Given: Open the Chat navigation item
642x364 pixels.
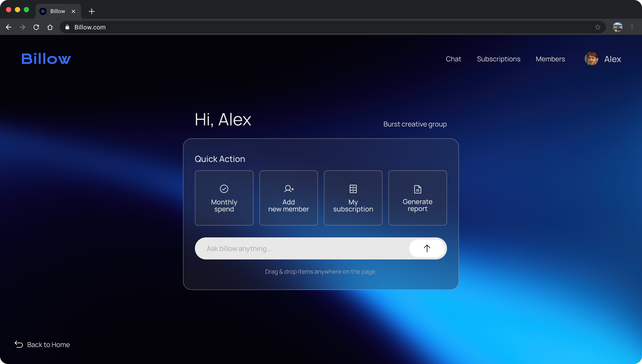Looking at the screenshot, I should (x=453, y=59).
